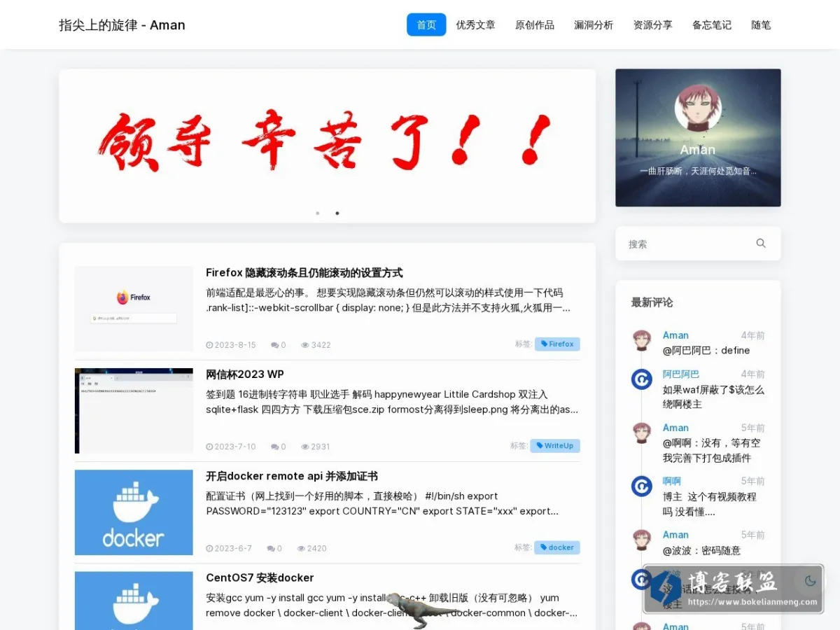
Task: Click the search magnifier icon
Action: 761,244
